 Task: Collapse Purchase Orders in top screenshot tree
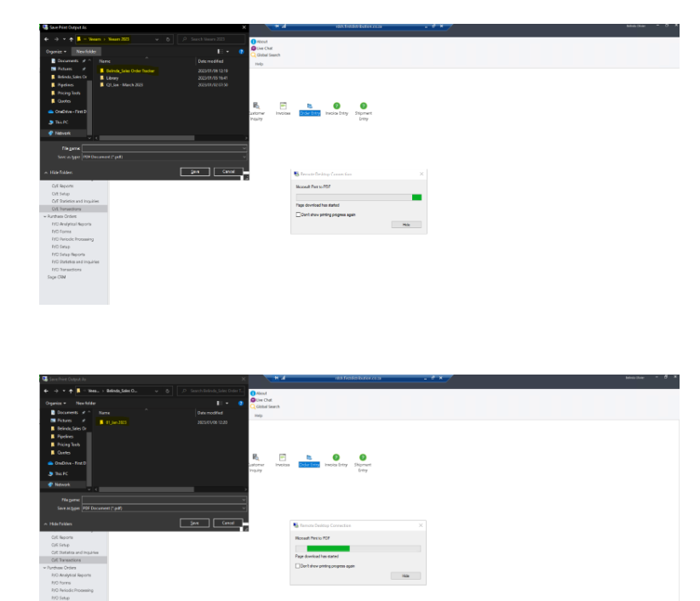pyautogui.click(x=45, y=216)
